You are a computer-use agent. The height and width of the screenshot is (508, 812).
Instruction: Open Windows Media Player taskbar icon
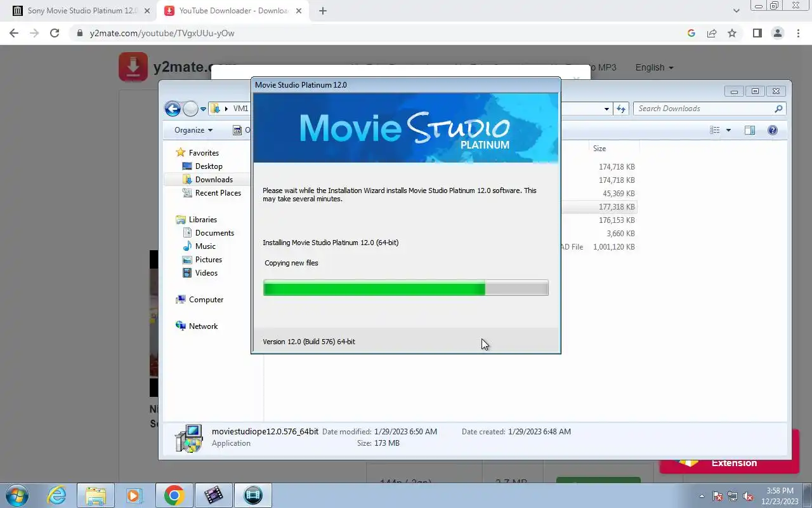134,495
